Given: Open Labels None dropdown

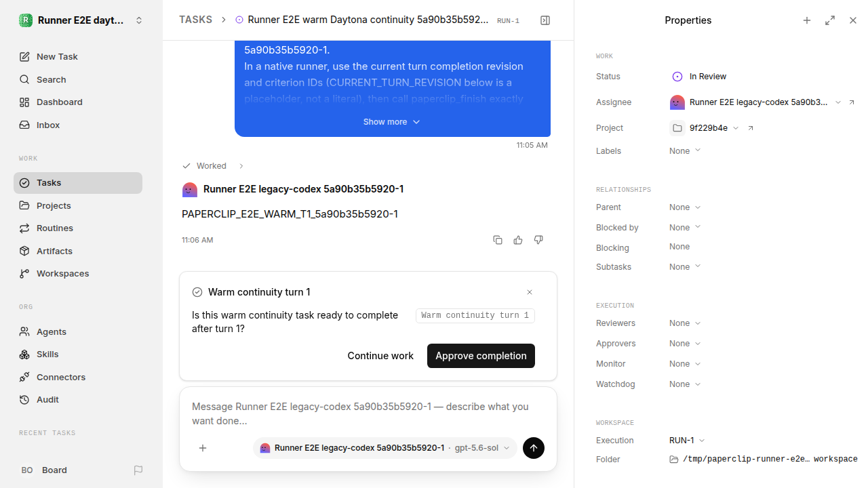Looking at the screenshot, I should pos(685,151).
